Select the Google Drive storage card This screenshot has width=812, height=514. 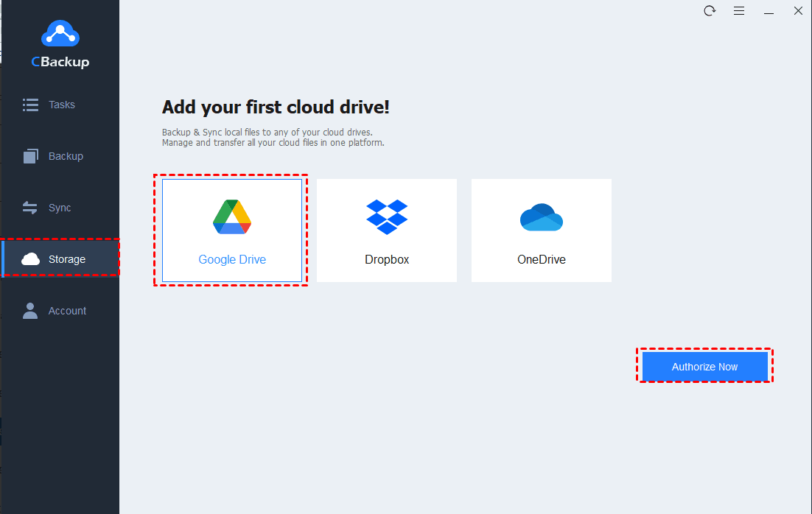231,230
